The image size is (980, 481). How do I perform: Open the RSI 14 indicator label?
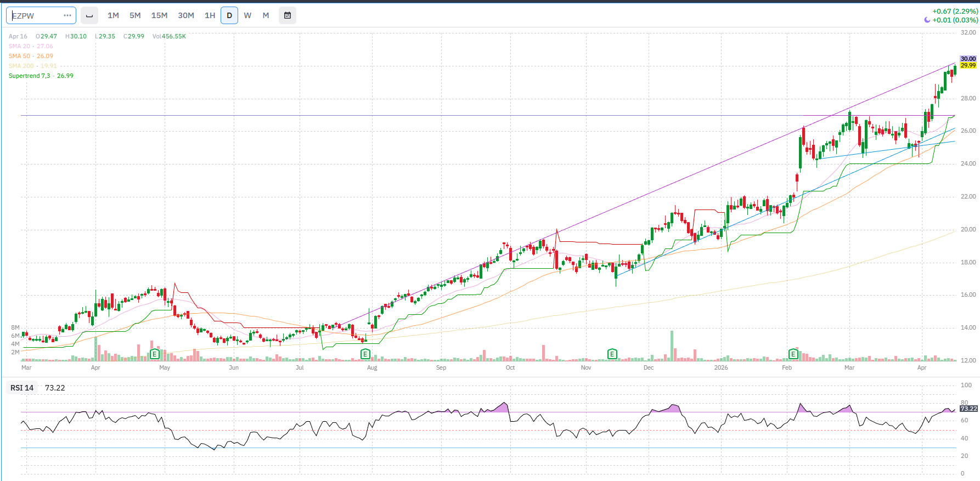pyautogui.click(x=22, y=388)
